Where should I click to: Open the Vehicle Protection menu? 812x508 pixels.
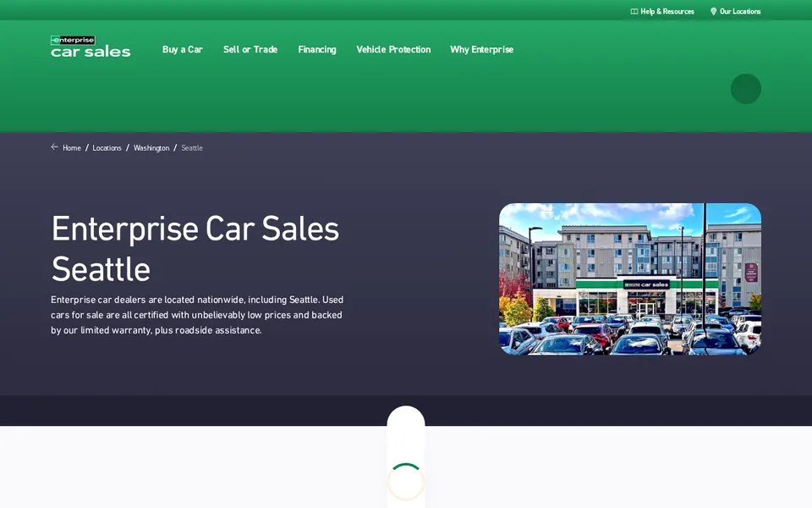point(393,49)
